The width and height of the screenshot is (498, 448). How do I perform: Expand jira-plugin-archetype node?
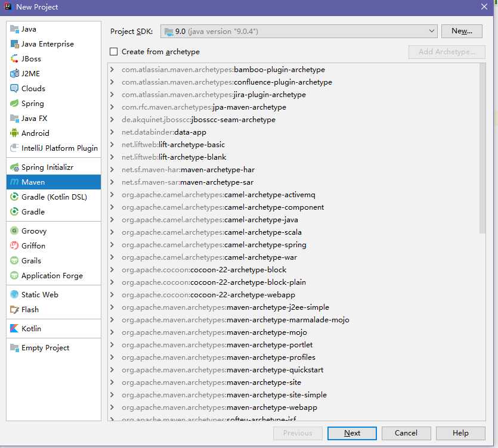(112, 95)
